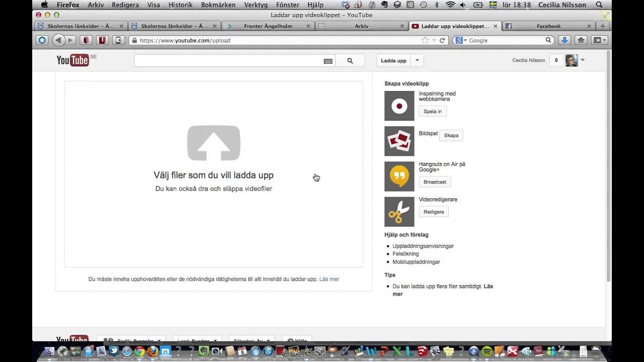The height and width of the screenshot is (362, 644).
Task: Close the Laddar upp videoklippet tab
Action: (x=496, y=26)
